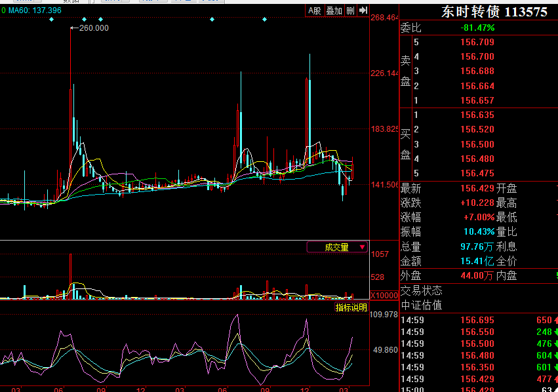Click the X10000 volume unit label

[x=384, y=295]
